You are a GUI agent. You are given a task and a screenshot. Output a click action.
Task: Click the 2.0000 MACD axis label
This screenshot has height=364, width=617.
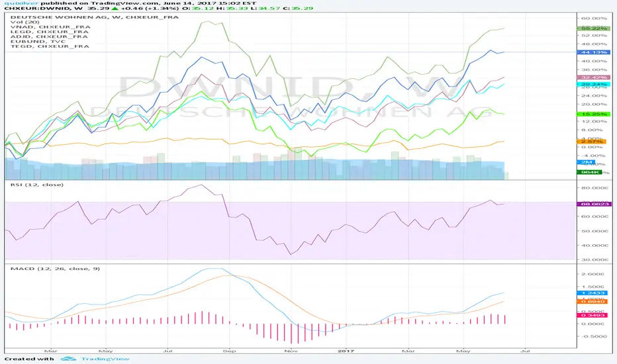(x=593, y=274)
